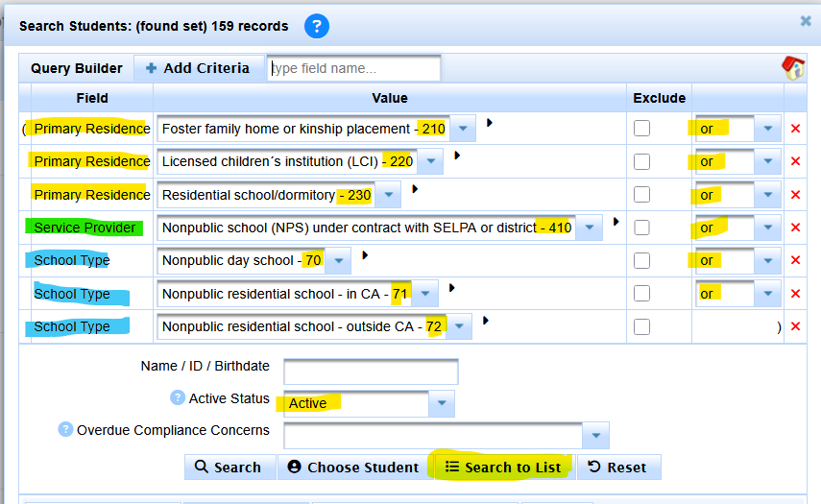Click the Reset button
The height and width of the screenshot is (504, 821).
[x=618, y=468]
